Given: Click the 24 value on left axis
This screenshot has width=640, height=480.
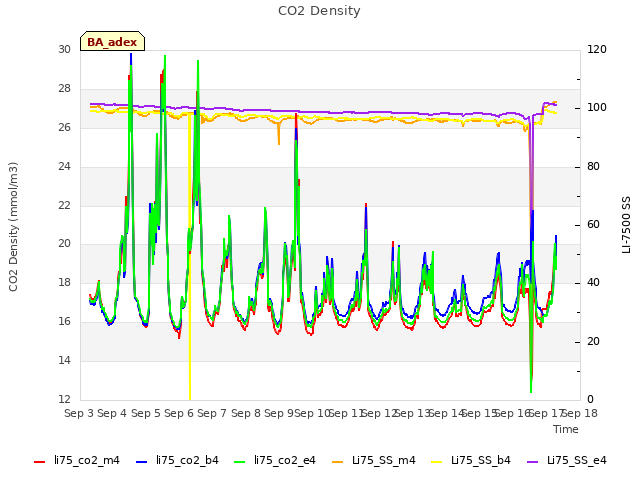Looking at the screenshot, I should pos(64,166).
